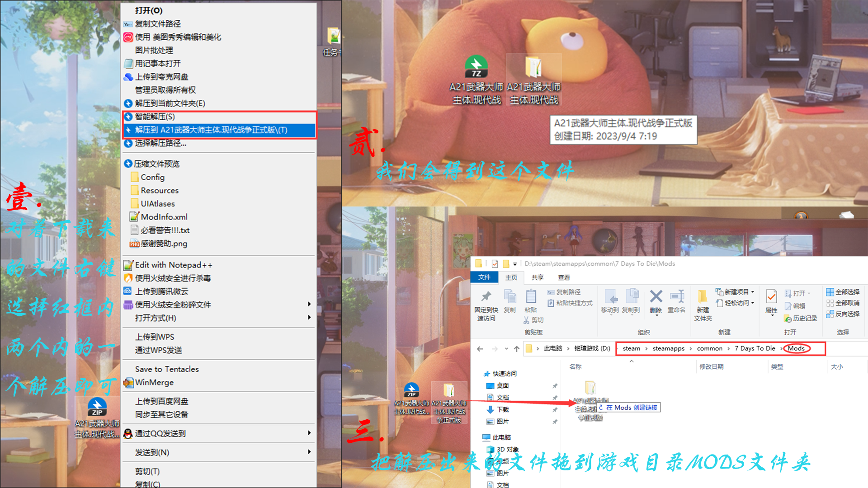868x488 pixels.
Task: Switch to the 查看 ribbon tab
Action: coord(564,277)
